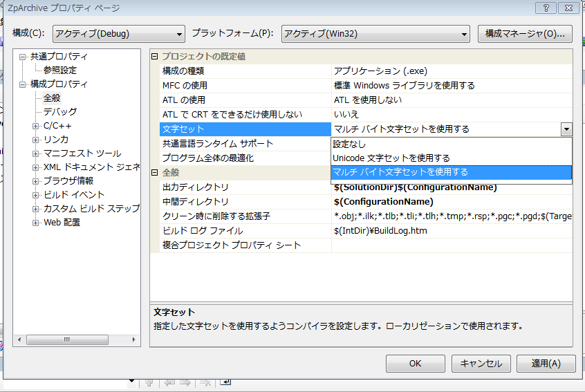Click the アプリケーション (.exe) value
This screenshot has height=392, width=585.
[x=380, y=71]
